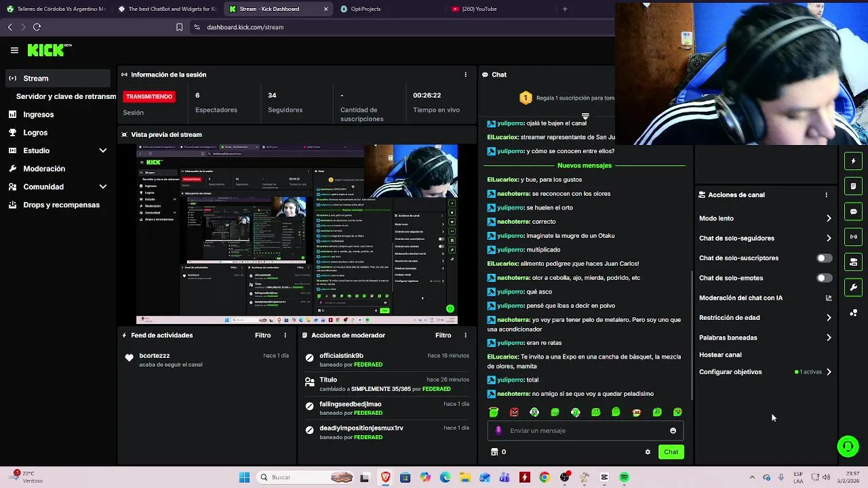Open the chat bubble sidebar icon
Screen dimensions: 868x488
tap(853, 211)
